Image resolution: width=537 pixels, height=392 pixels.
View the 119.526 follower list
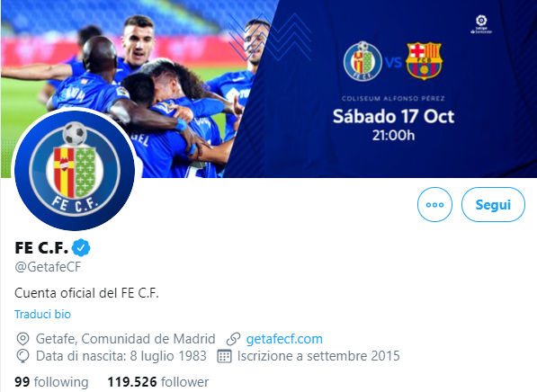pyautogui.click(x=158, y=382)
